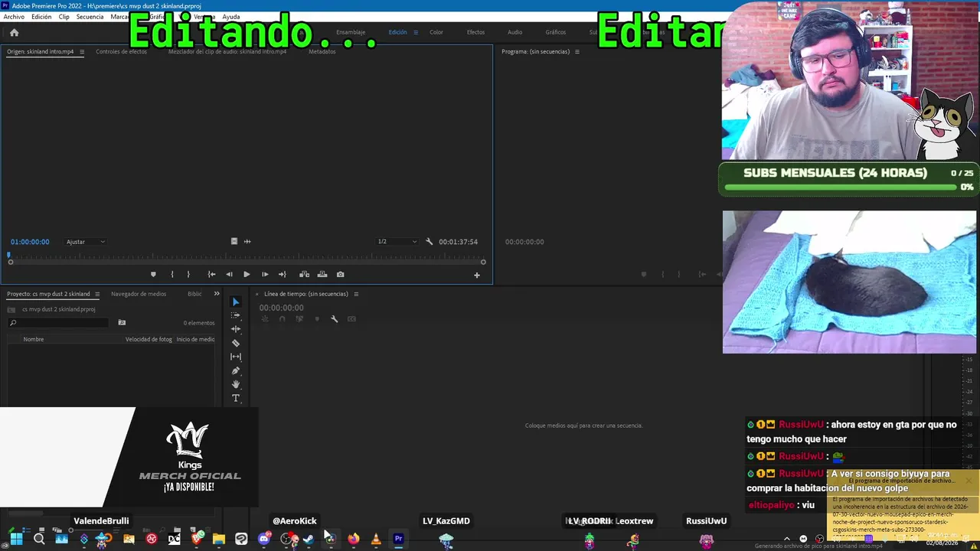Open the Windows Start menu
This screenshot has width=980, height=551.
[16, 539]
